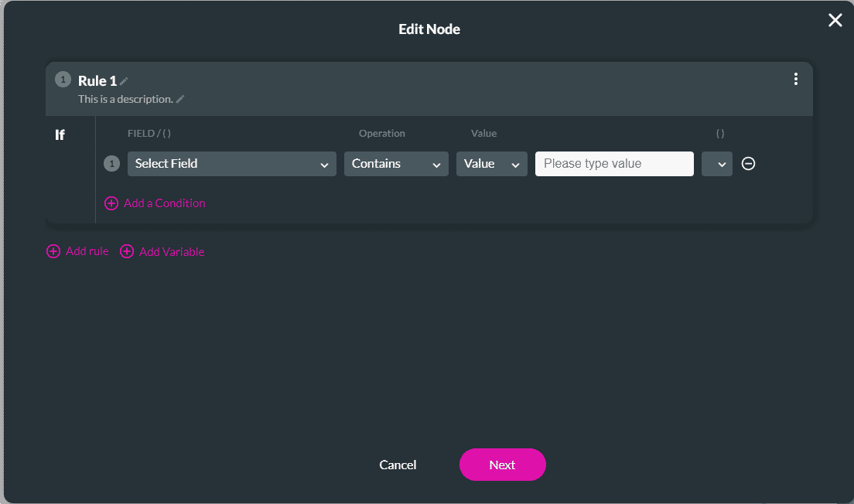The width and height of the screenshot is (854, 504).
Task: Click the Cancel button
Action: [398, 465]
